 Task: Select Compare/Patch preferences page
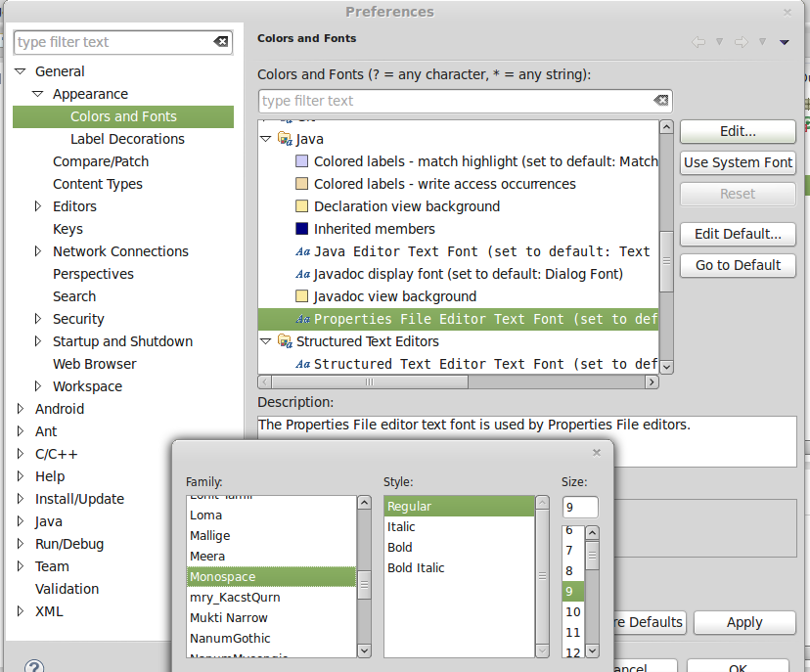(101, 161)
